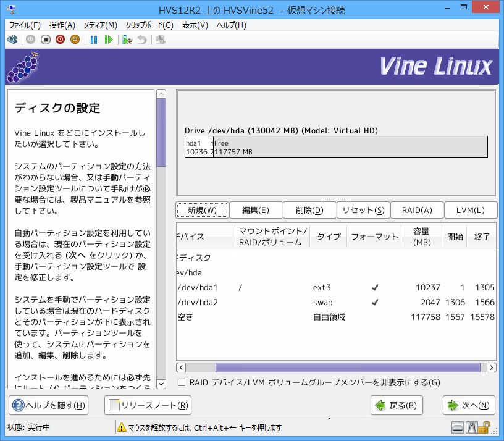This screenshot has width=504, height=441.
Task: Click the 終了 column header
Action: pos(482,236)
